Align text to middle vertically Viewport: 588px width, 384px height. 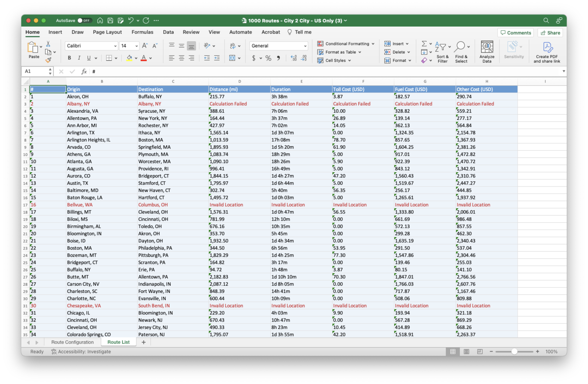[182, 46]
